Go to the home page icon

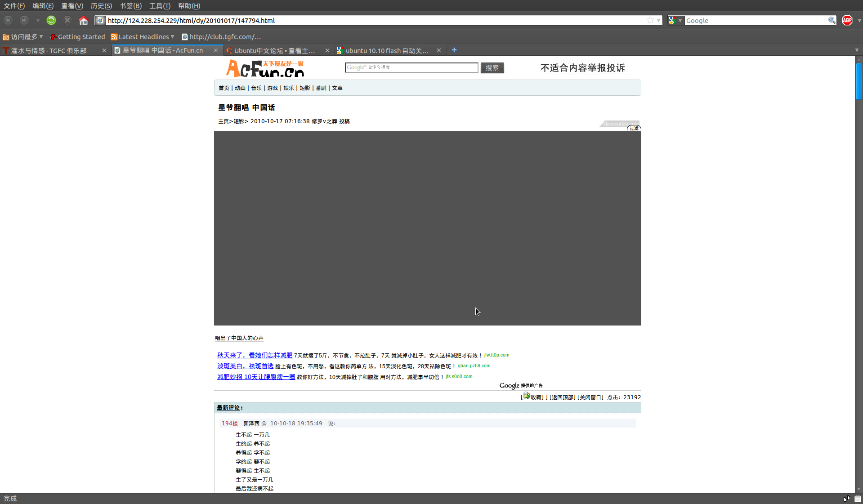tap(83, 20)
